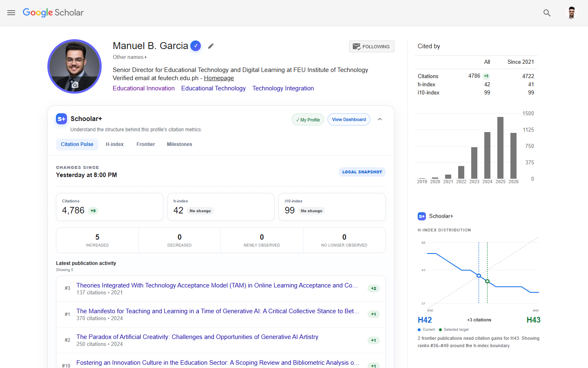This screenshot has width=588, height=368.
Task: Click the 2023 citation bar
Action: point(474,163)
